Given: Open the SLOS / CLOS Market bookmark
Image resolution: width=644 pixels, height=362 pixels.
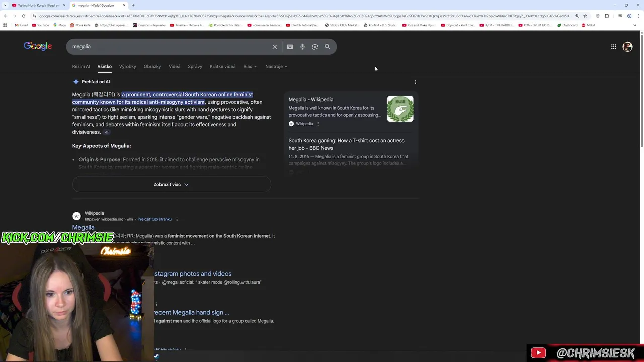Looking at the screenshot, I should pos(342,25).
